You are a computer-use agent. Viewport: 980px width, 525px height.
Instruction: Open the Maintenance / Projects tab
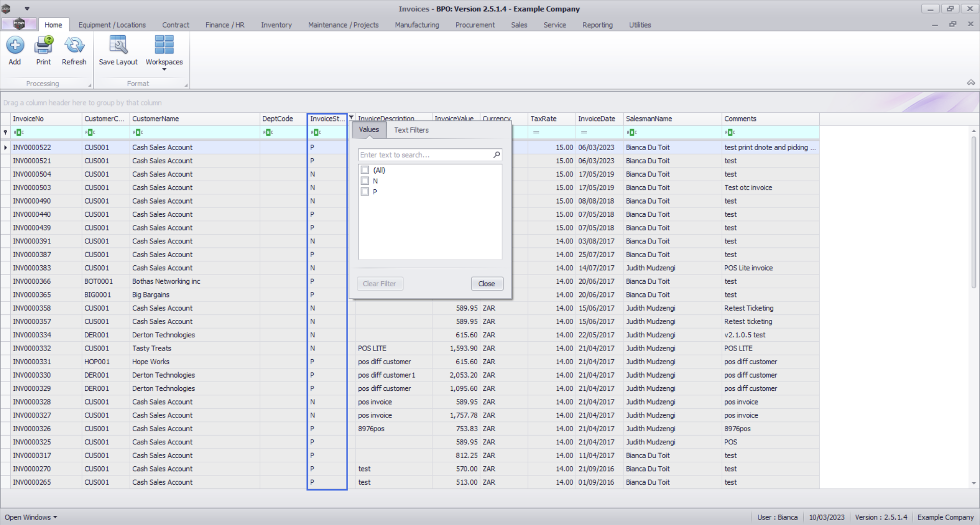tap(344, 24)
